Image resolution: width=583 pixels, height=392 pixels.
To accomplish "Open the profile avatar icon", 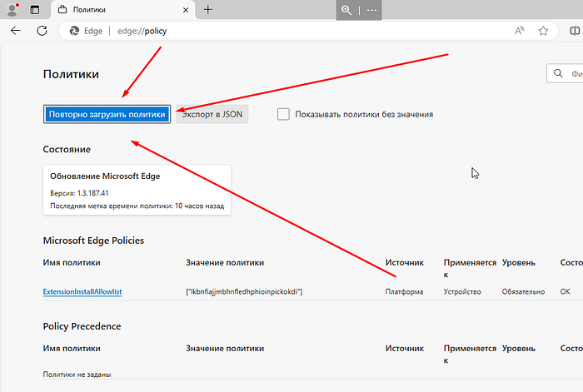I will [x=12, y=10].
